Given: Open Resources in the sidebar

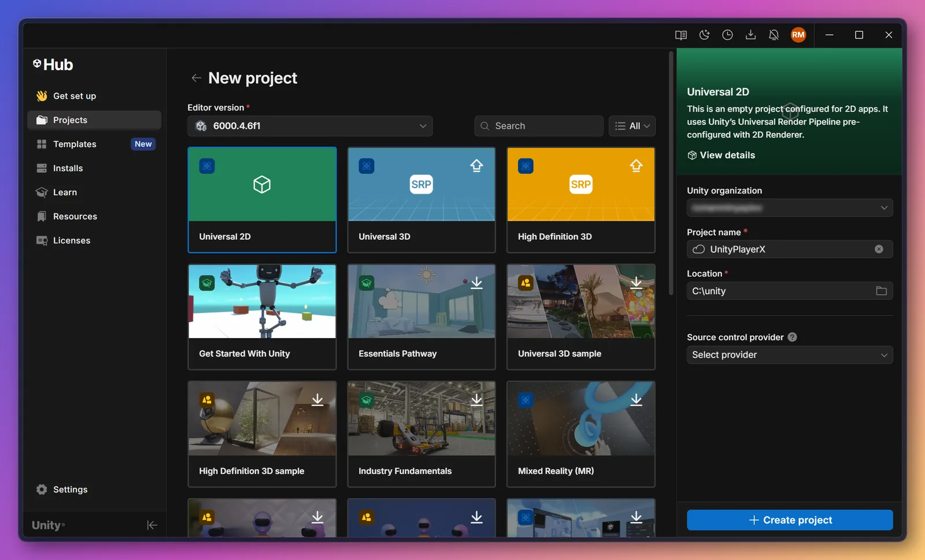Looking at the screenshot, I should point(94,216).
